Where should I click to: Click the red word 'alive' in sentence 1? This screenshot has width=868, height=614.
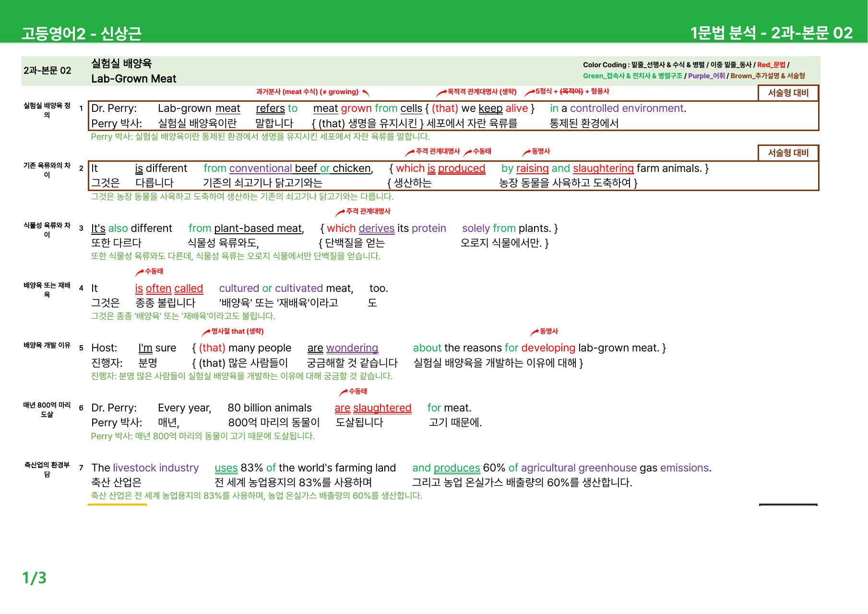point(517,108)
